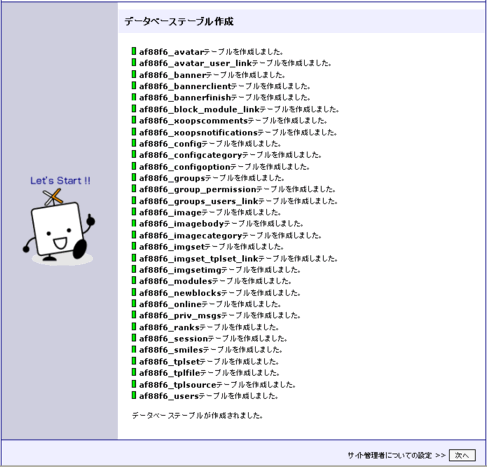Viewport: 487px width, 467px height.
Task: Click the green icon beside af88f6_banner
Action: coord(134,74)
